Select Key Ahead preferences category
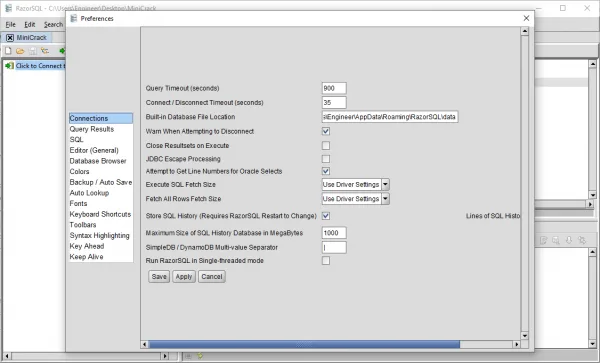Image resolution: width=600 pixels, height=363 pixels. click(101, 246)
